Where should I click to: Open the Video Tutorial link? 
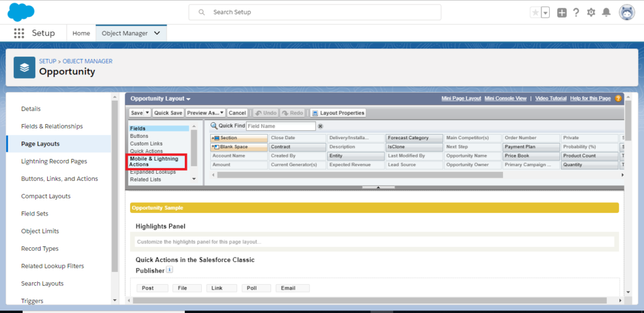(x=551, y=99)
